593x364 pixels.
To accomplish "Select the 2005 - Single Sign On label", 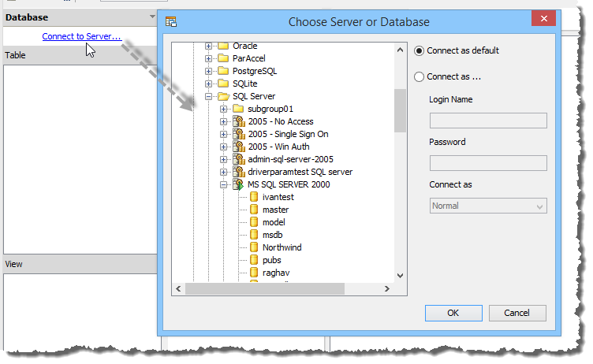I will coord(288,134).
